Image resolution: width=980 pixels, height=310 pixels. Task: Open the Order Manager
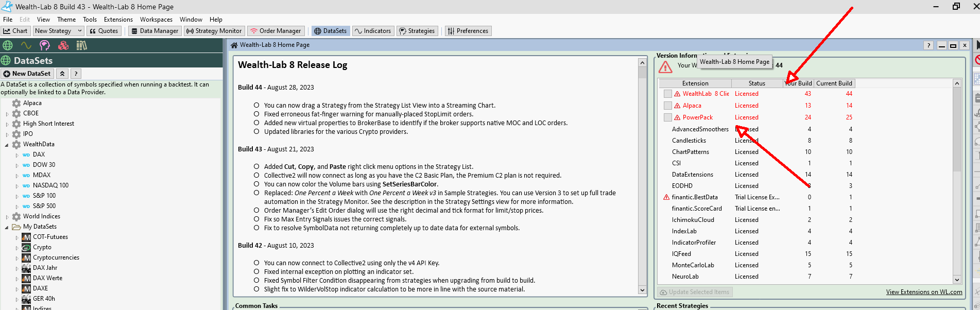[276, 31]
